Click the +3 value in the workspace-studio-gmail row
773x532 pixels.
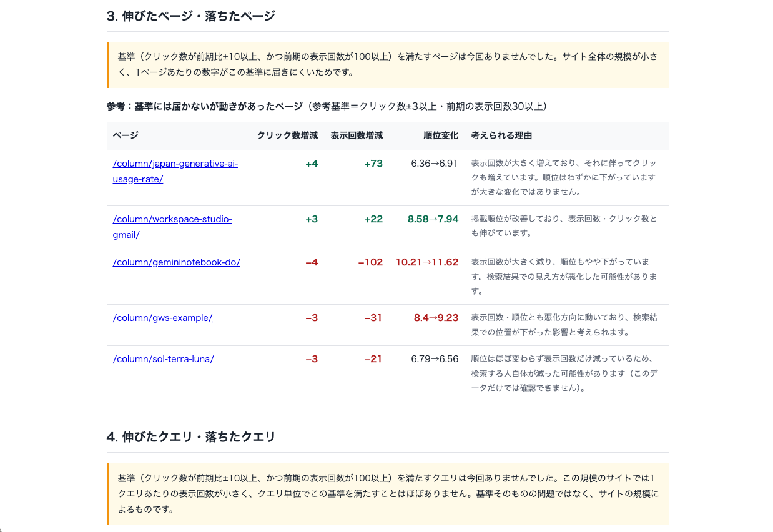312,219
